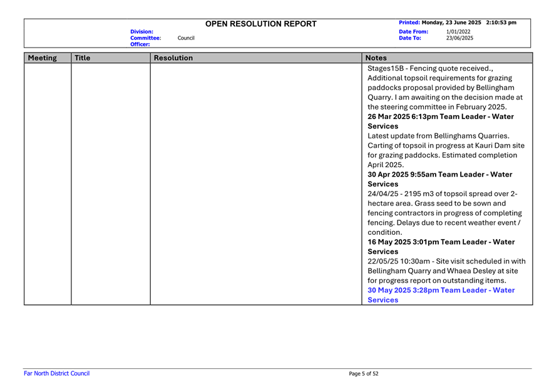Click the 'condition.' line

click(385, 232)
